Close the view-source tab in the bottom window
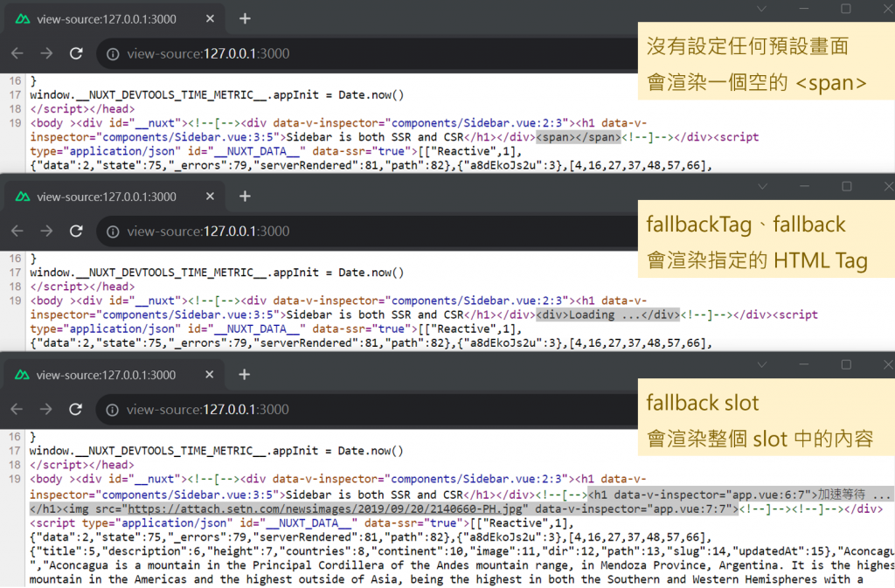The height and width of the screenshot is (588, 895). tap(210, 375)
